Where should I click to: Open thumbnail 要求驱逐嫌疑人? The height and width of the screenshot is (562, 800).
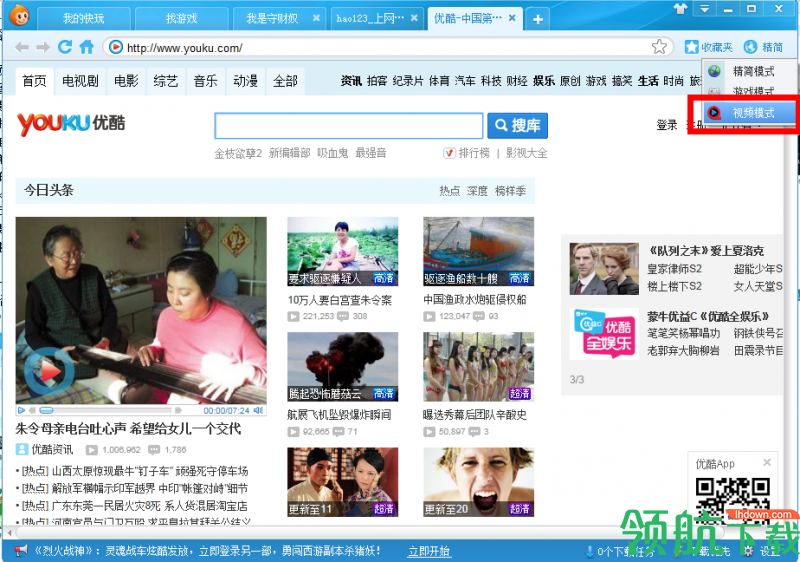[343, 251]
